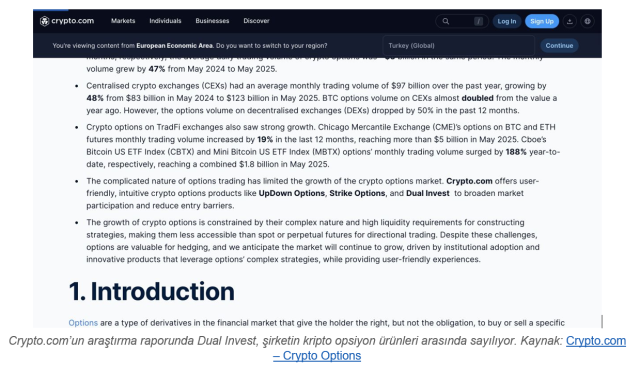Click the bold UpDown Options text

point(291,193)
